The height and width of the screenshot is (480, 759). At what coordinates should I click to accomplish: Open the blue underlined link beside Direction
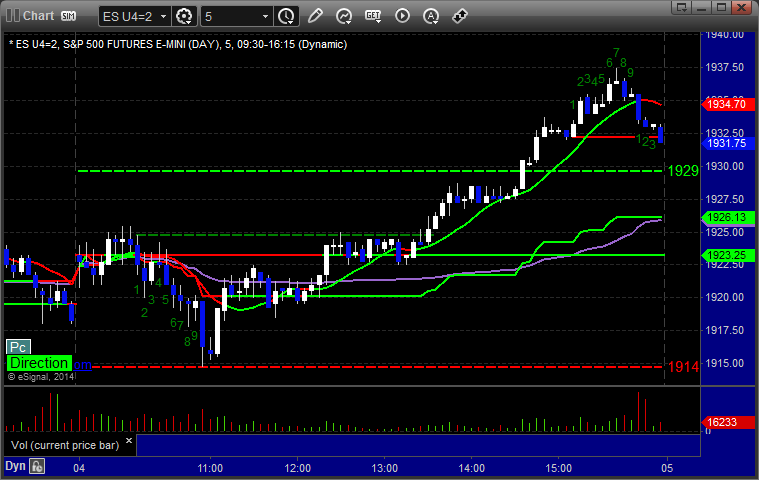[x=82, y=365]
